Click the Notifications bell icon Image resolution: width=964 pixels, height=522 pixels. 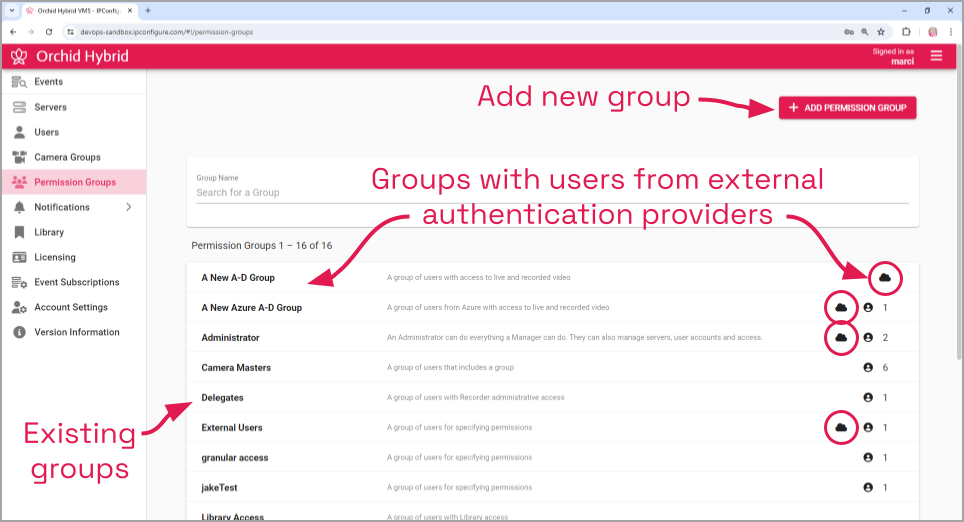(19, 207)
